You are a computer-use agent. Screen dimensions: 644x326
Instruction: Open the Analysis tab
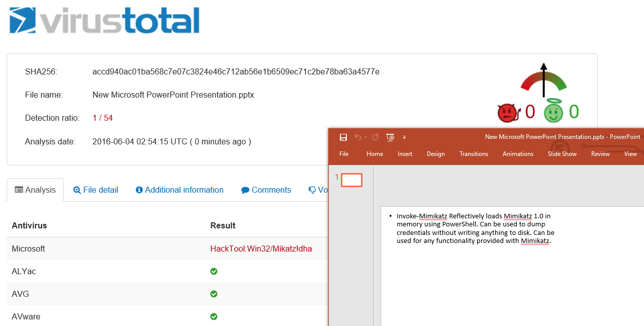[35, 190]
